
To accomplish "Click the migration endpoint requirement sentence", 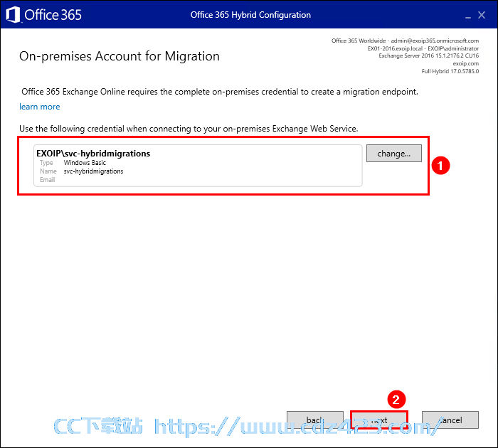I will pyautogui.click(x=220, y=92).
